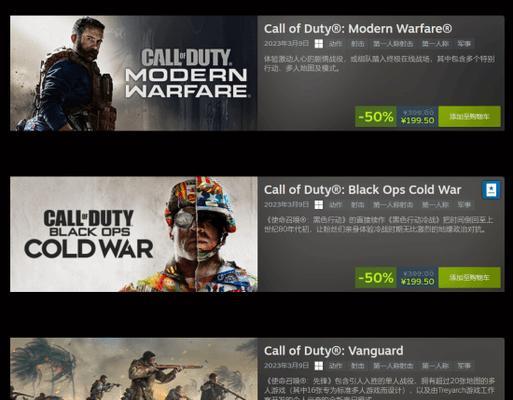Click the -50% discount badge on Modern Warfare
The width and height of the screenshot is (513, 400).
376,116
